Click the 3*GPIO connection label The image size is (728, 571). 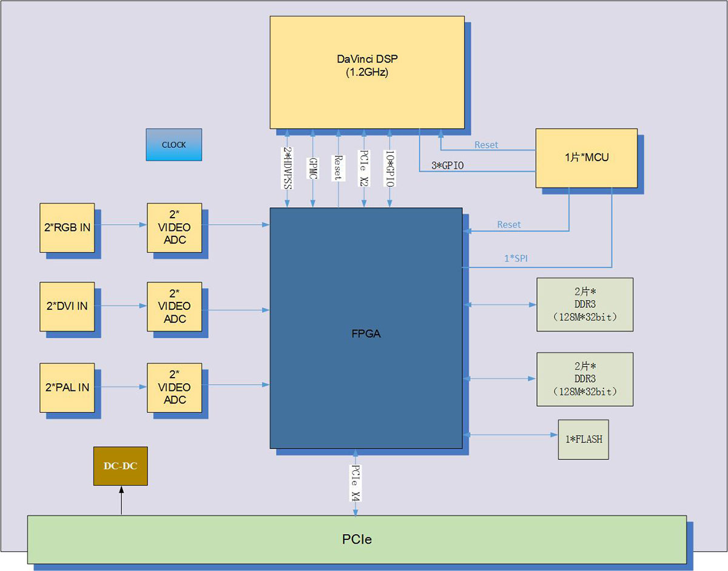click(447, 165)
